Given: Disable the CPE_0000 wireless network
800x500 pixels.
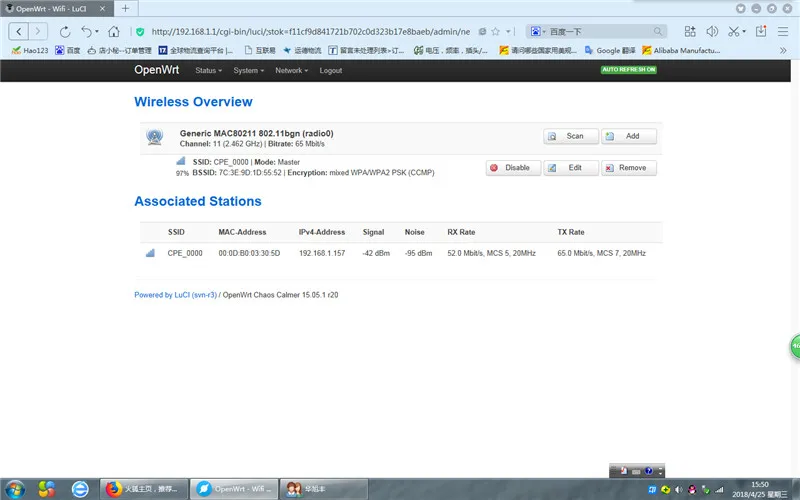Looking at the screenshot, I should (x=513, y=168).
